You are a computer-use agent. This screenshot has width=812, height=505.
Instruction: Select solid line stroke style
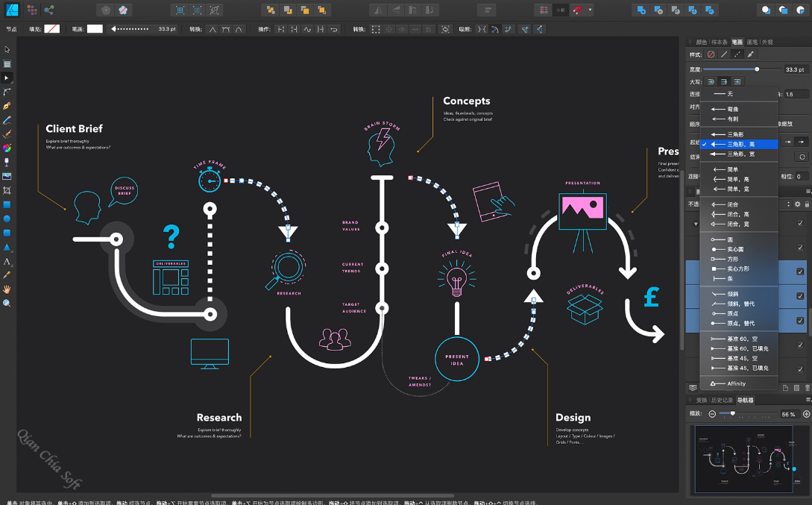(x=724, y=54)
